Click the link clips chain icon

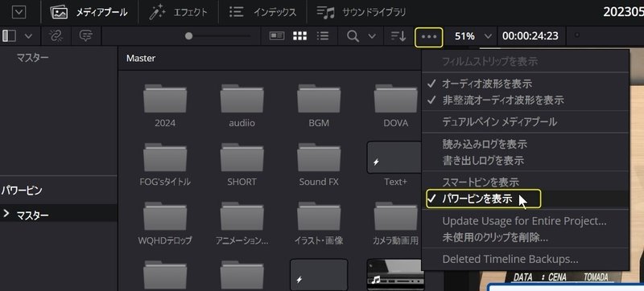point(55,36)
